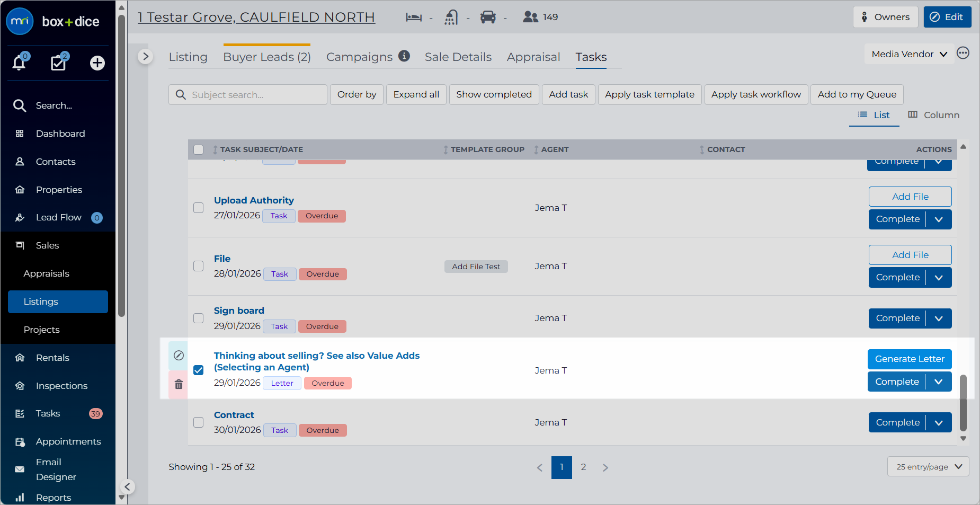
Task: Open Complete dropdown arrow for Contract task
Action: pyautogui.click(x=939, y=423)
